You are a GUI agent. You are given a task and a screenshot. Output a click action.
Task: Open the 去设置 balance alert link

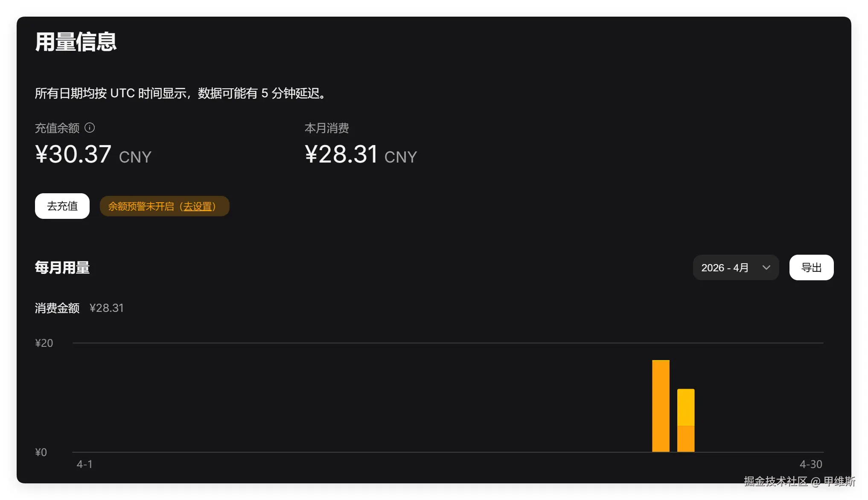(198, 206)
